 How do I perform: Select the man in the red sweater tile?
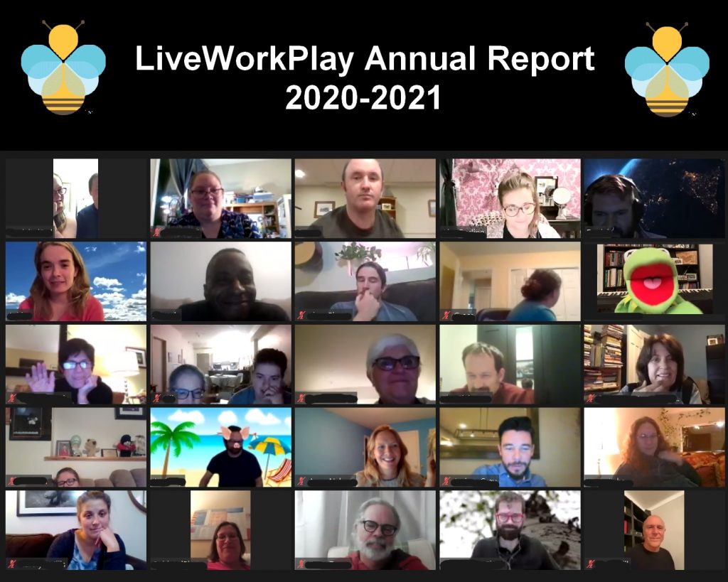click(x=510, y=365)
